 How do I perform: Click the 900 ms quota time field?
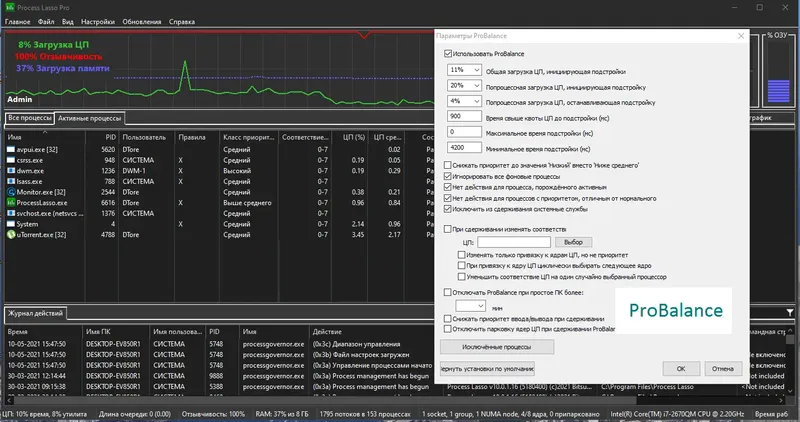pos(464,116)
